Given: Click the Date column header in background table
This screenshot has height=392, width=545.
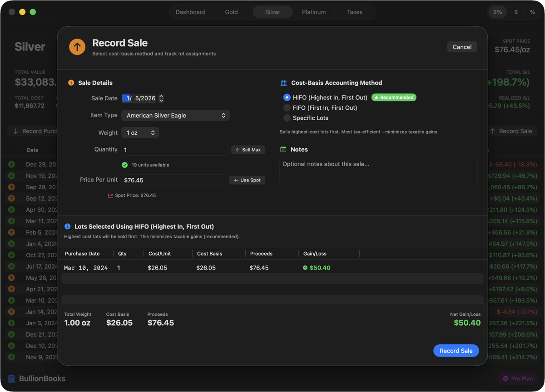Looking at the screenshot, I should [x=32, y=150].
